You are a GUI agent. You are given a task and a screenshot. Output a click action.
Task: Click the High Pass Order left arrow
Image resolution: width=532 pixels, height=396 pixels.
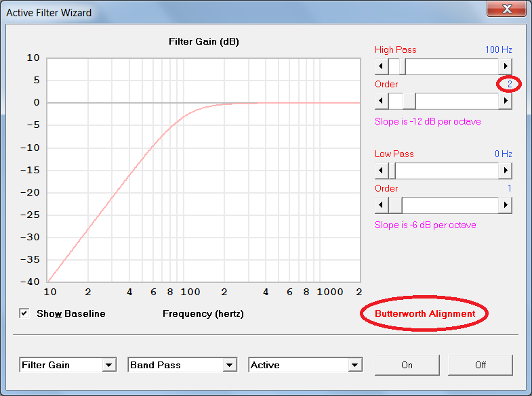coord(382,101)
